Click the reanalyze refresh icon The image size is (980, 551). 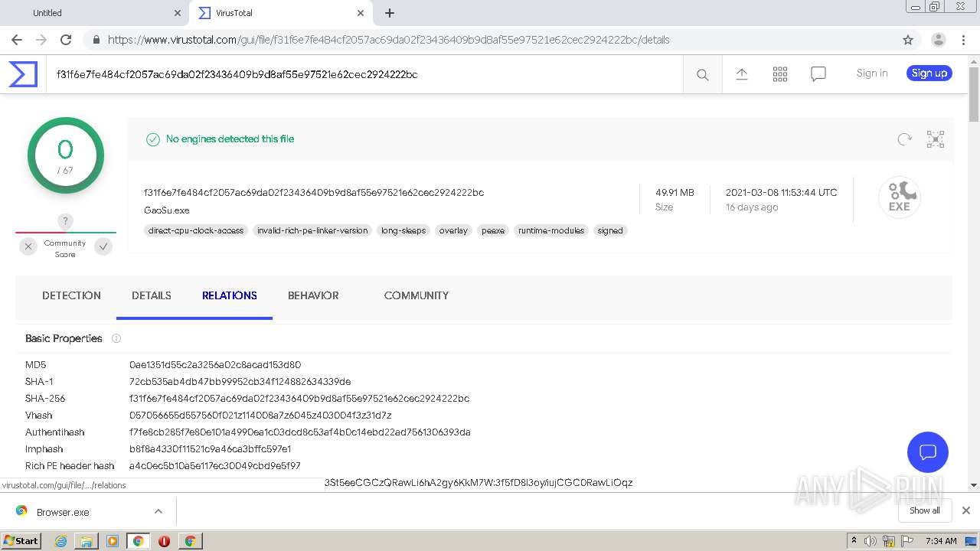[x=904, y=139]
